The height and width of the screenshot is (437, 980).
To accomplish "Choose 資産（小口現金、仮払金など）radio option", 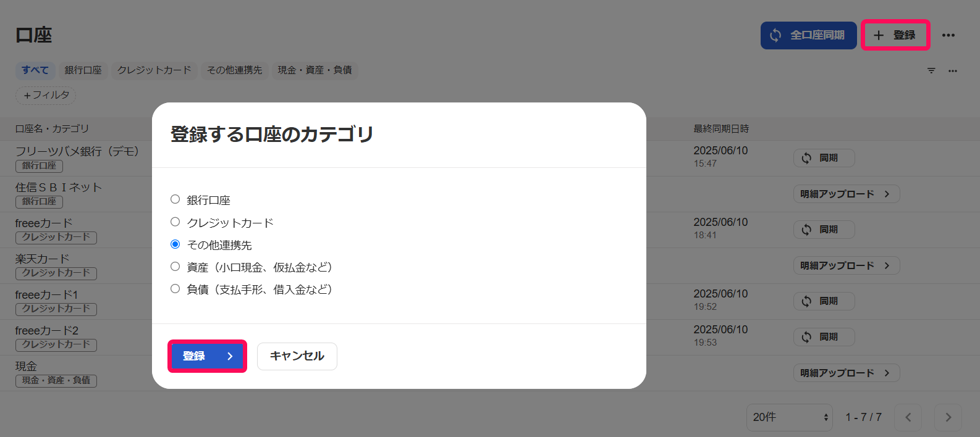I will (175, 266).
